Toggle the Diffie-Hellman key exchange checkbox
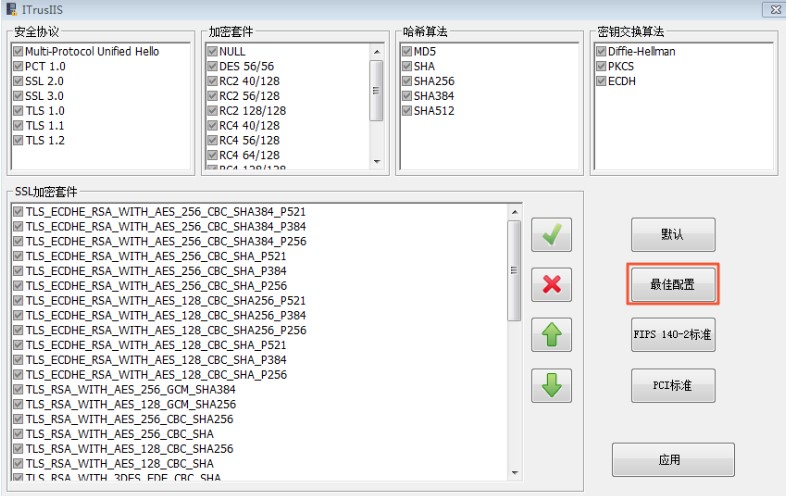The image size is (786, 496). pyautogui.click(x=601, y=51)
